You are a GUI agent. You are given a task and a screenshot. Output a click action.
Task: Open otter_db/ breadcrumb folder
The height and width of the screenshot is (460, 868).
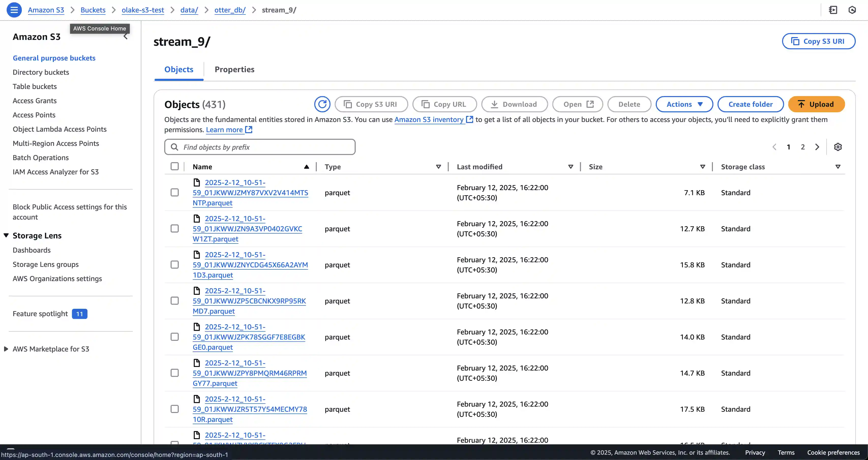tap(230, 10)
